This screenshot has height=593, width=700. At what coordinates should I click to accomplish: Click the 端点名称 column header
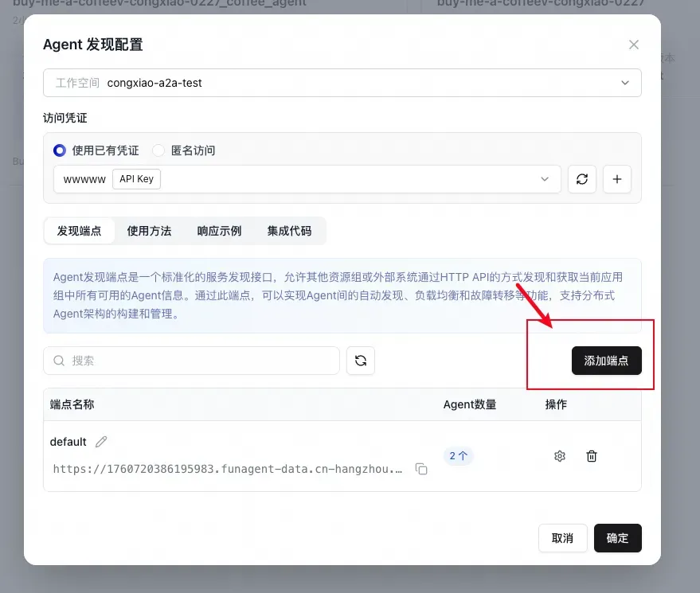tap(72, 404)
